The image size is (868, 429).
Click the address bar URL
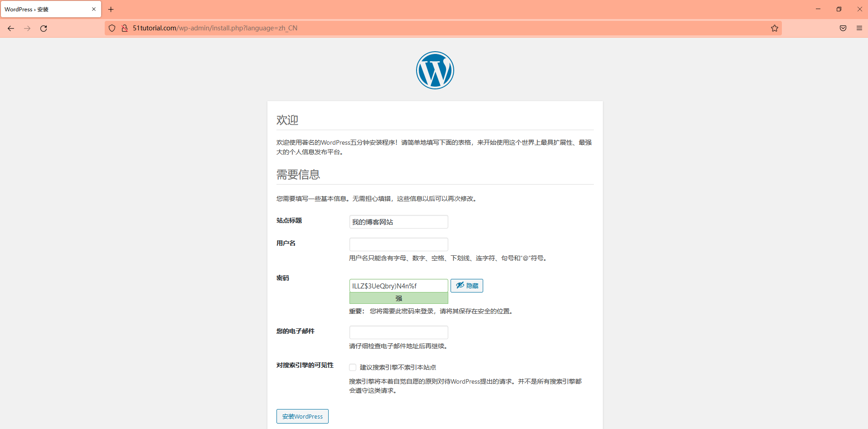(215, 28)
